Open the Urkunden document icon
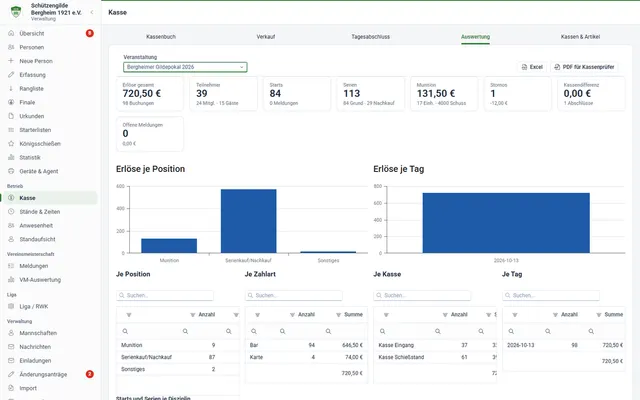The image size is (640, 400). [11, 116]
